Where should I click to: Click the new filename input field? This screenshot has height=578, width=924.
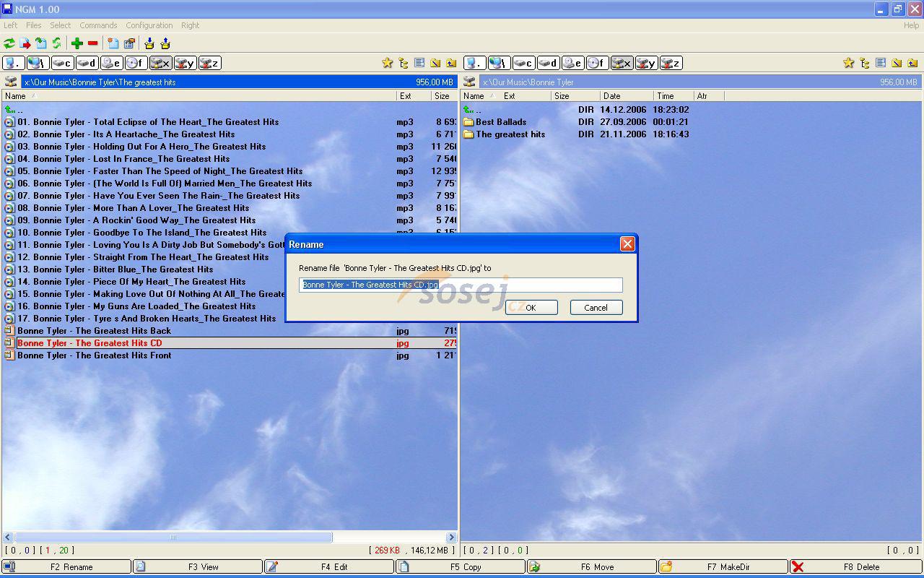(461, 285)
